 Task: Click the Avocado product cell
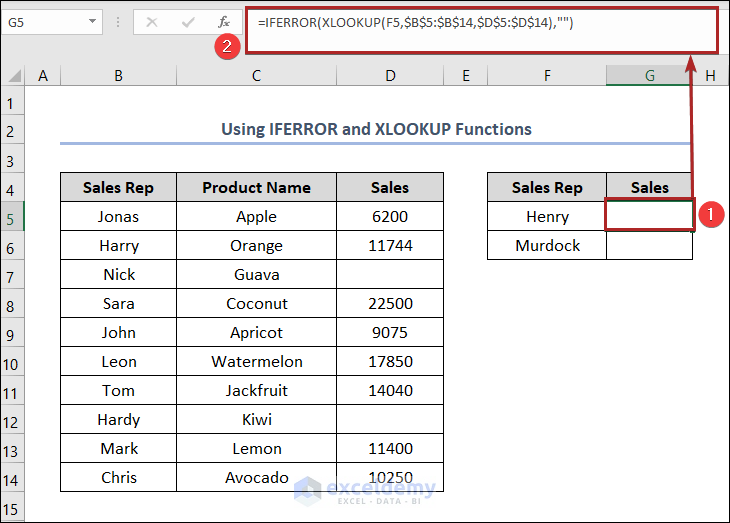[256, 477]
